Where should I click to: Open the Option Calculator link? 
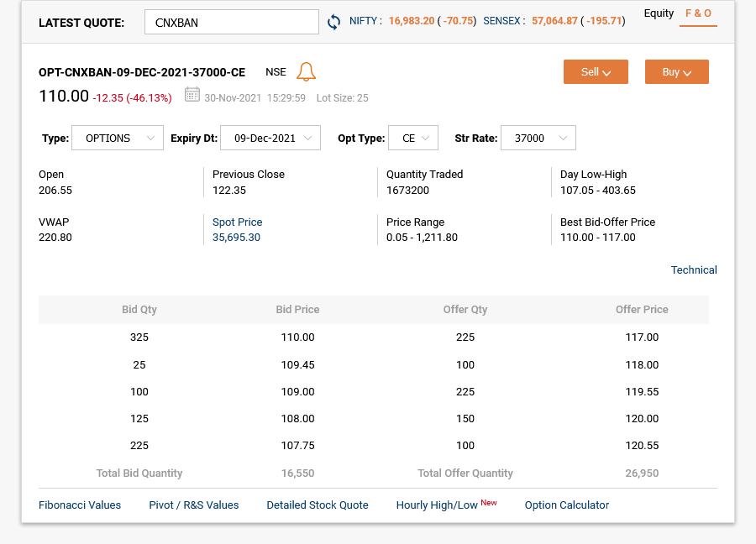[x=566, y=505]
